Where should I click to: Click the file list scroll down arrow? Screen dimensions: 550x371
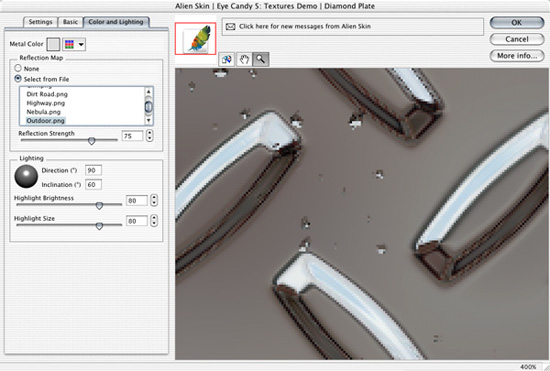148,121
